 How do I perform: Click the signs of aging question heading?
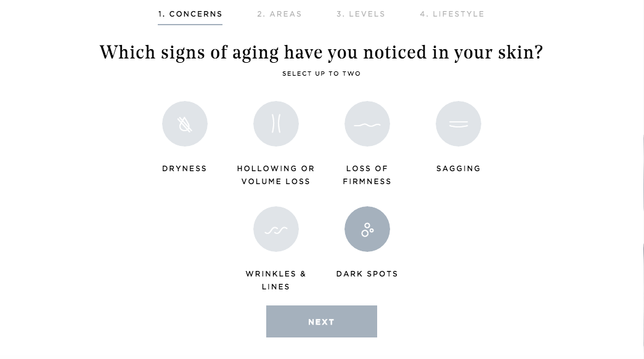[321, 52]
